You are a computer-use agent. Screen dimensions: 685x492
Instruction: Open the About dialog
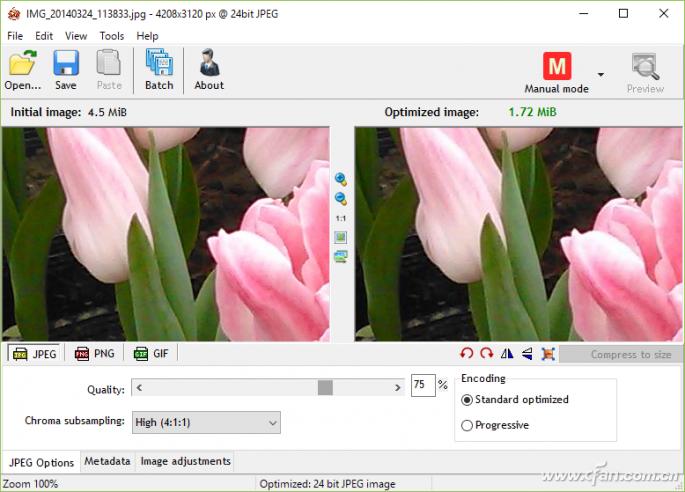[x=209, y=70]
